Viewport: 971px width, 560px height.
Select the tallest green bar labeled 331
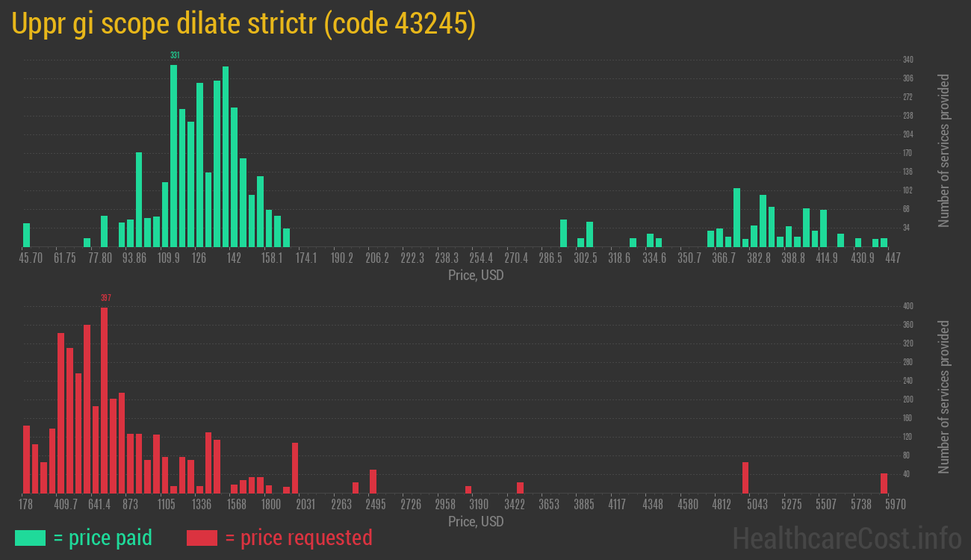coord(174,155)
